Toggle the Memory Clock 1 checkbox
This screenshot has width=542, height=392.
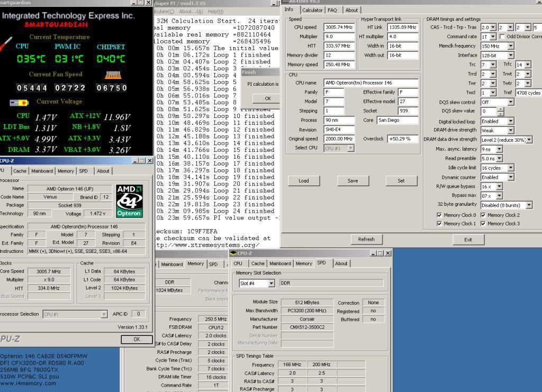[x=439, y=223]
